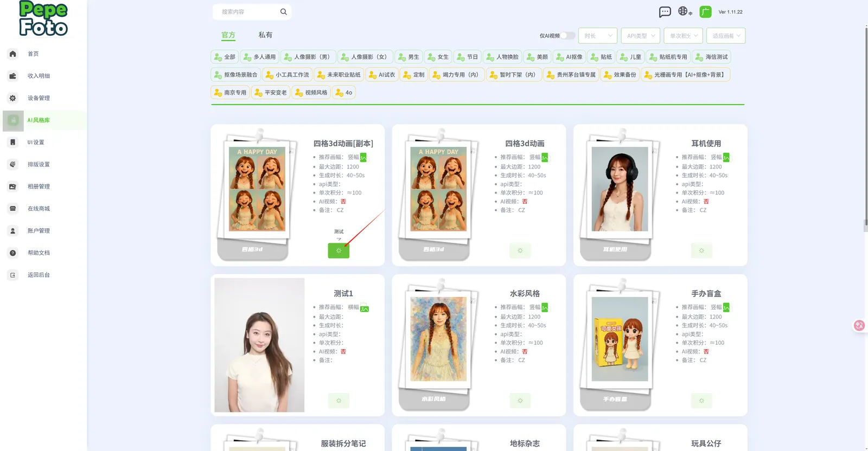
Task: Select the 抠像场景融合 tag
Action: point(235,75)
